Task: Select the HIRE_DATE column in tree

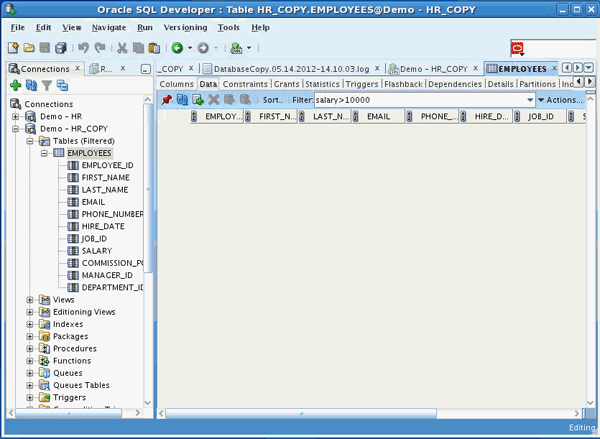Action: [103, 227]
